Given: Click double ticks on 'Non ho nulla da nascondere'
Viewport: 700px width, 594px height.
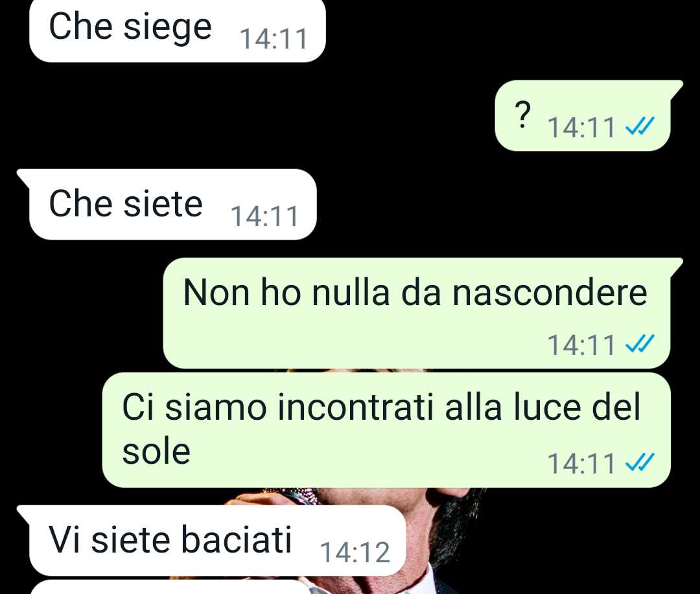Looking at the screenshot, I should point(640,343).
